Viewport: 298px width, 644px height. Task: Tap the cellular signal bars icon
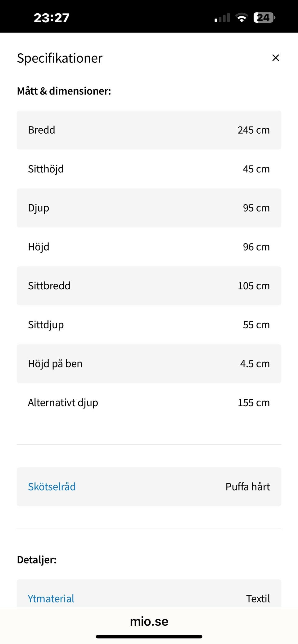222,18
